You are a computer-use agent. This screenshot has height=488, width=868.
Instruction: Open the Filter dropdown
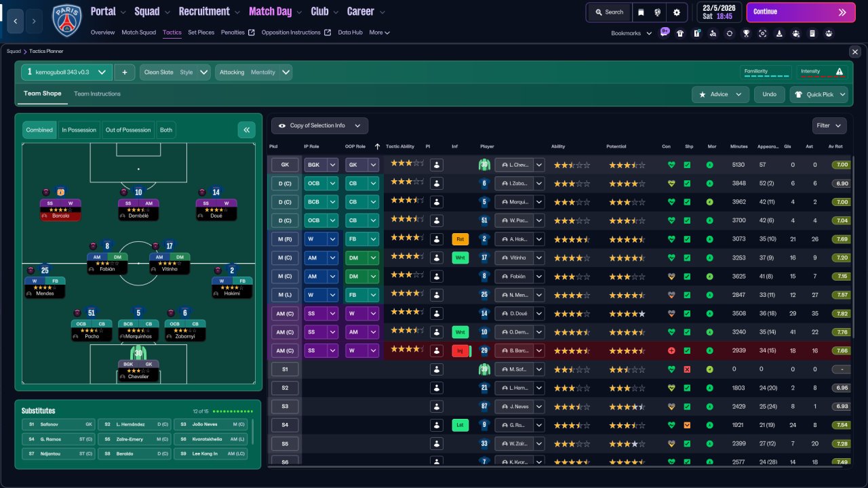tap(829, 125)
